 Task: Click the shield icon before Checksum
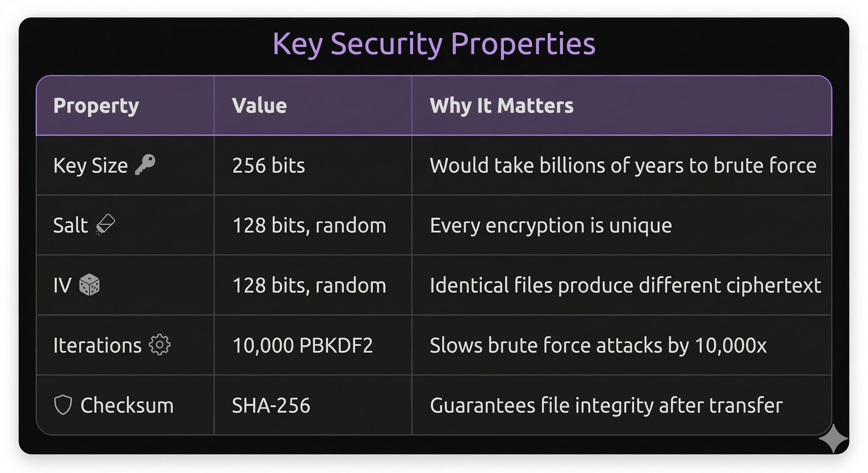coord(63,405)
